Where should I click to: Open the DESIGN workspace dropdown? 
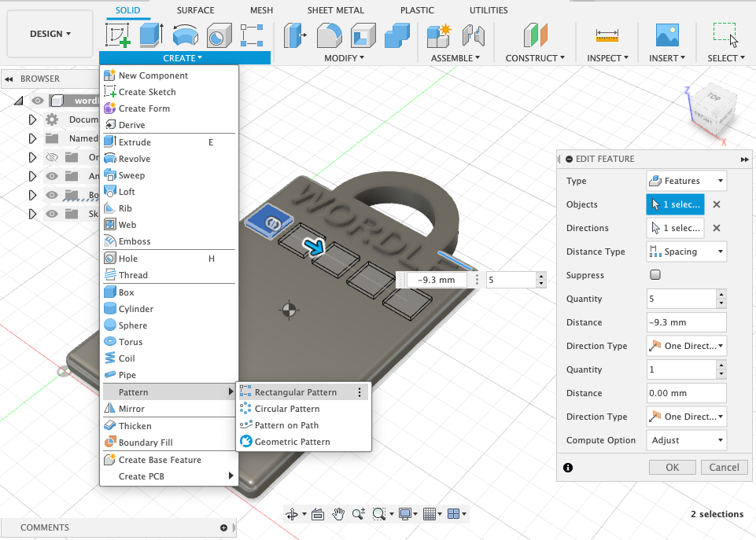50,34
